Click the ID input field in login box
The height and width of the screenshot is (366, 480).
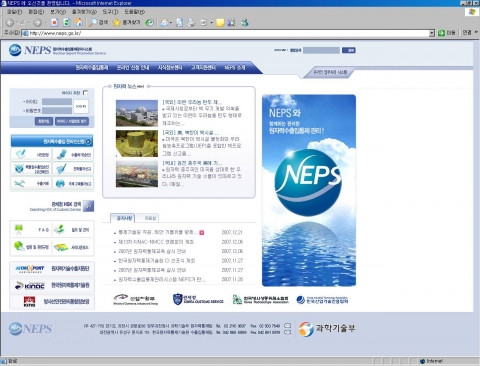(x=57, y=101)
